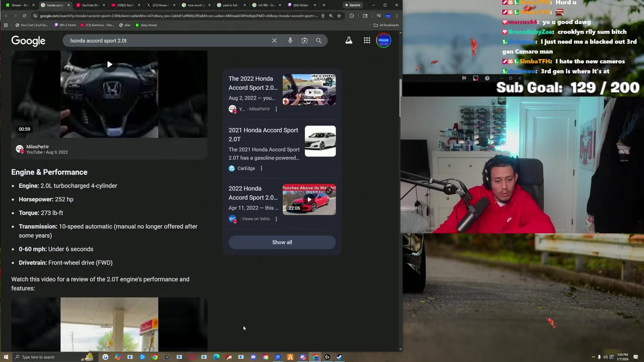Open Chrome's three-dot menu

[x=397, y=16]
